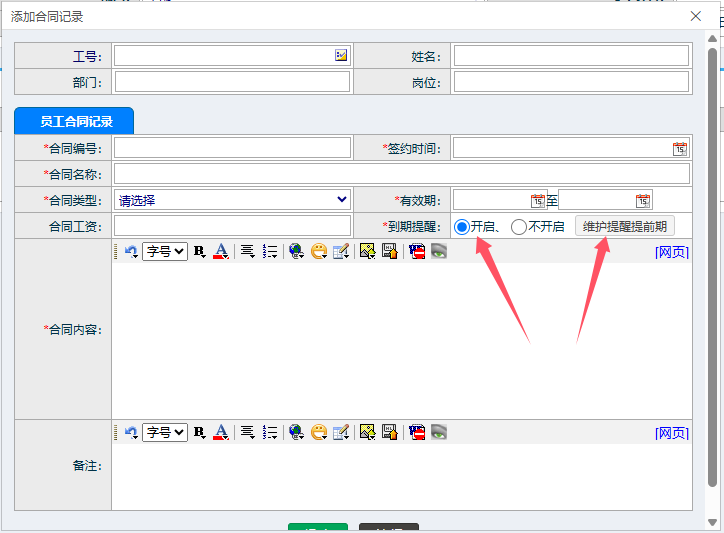
Task: Click preview eye icon in 备注 editor
Action: click(439, 432)
